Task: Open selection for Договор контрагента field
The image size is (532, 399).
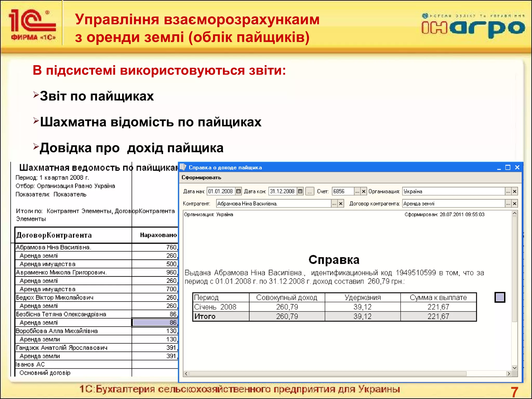Action: (x=508, y=204)
